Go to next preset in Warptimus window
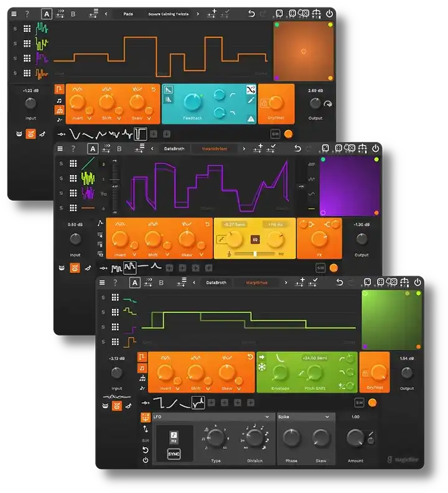This screenshot has width=448, height=493. tap(286, 283)
